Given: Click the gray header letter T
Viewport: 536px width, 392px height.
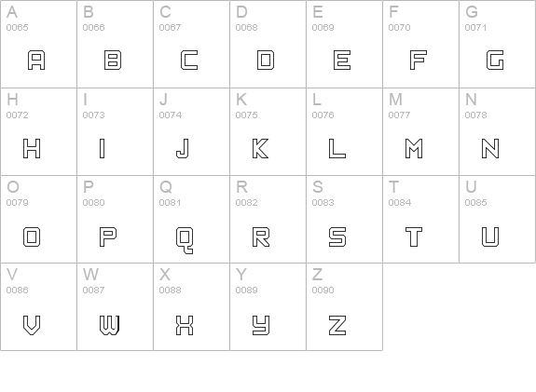Looking at the screenshot, I should [393, 187].
